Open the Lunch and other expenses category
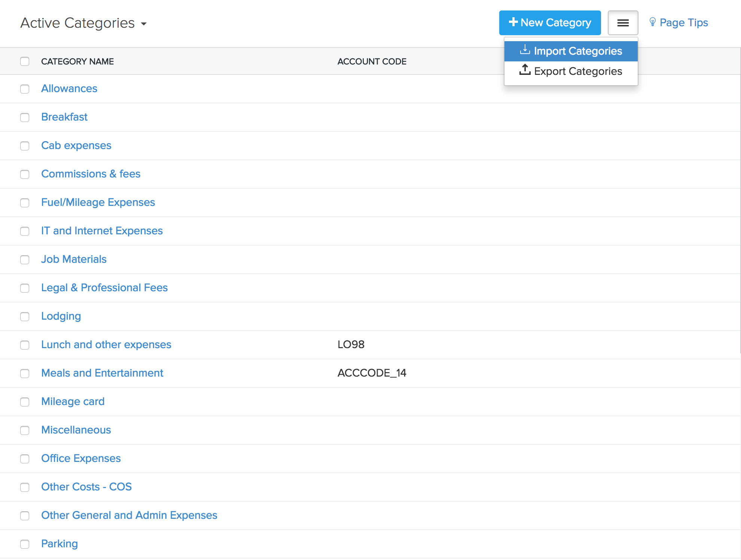 pyautogui.click(x=106, y=344)
